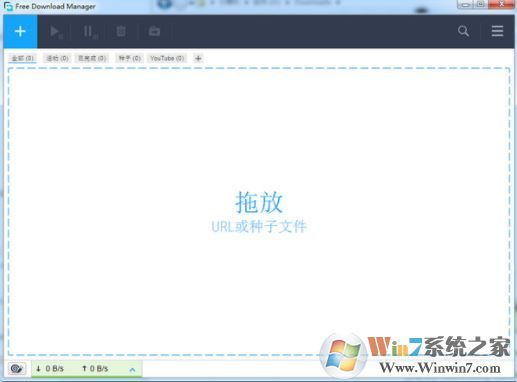Expand the speed panel with the up chevron

coord(132,369)
